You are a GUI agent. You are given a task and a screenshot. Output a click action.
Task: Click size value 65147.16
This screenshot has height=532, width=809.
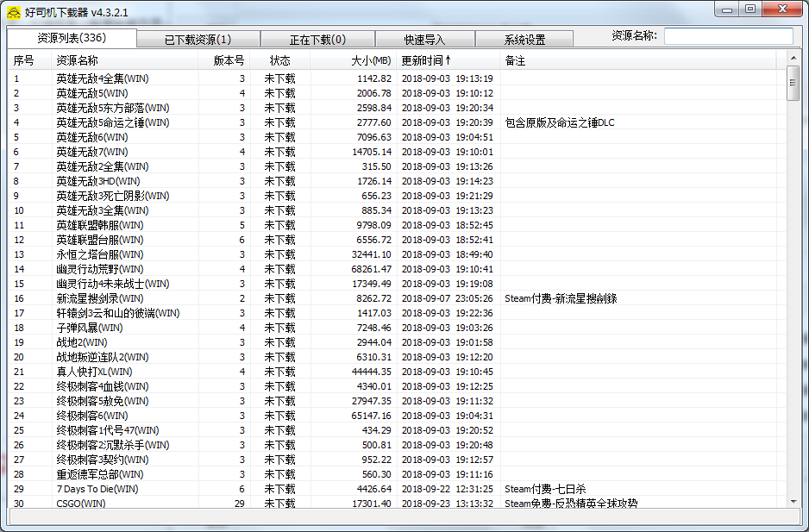[x=372, y=416]
